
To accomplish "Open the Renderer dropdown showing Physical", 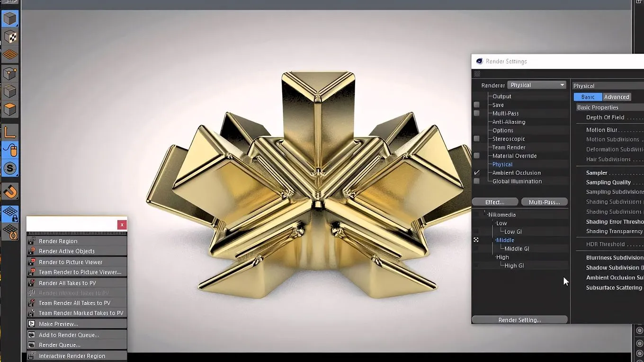I will (x=537, y=85).
